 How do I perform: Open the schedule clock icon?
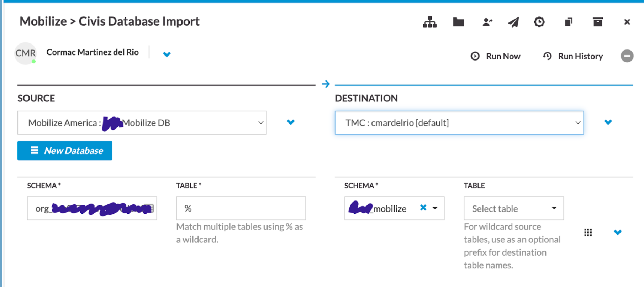[539, 22]
